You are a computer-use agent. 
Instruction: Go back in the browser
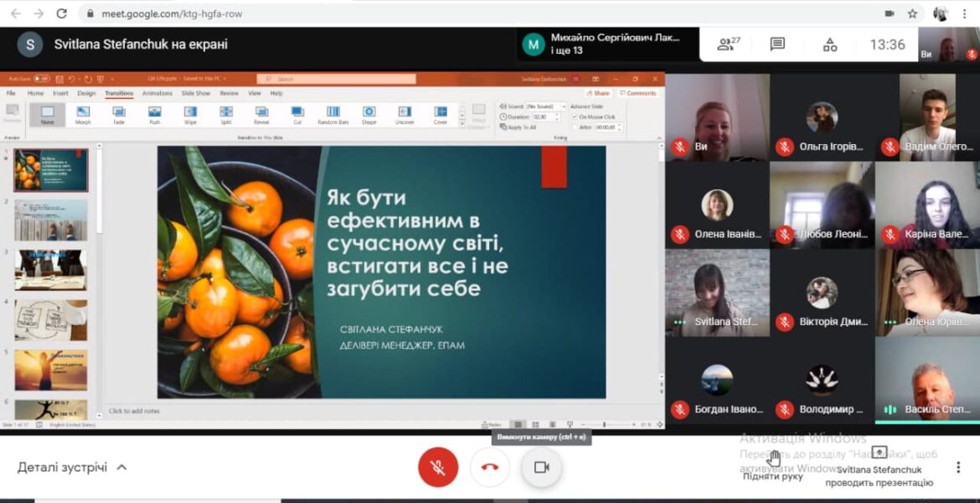(x=16, y=13)
